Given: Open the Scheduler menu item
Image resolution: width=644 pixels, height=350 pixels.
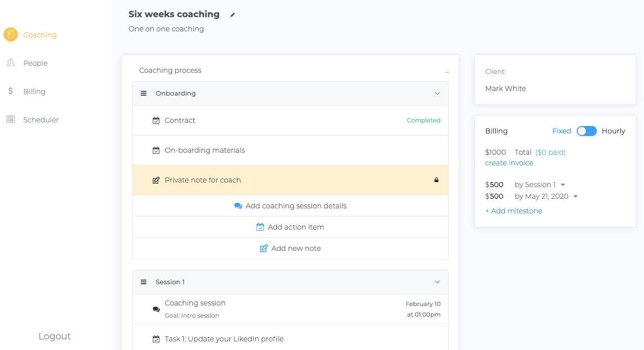Looking at the screenshot, I should pos(41,120).
